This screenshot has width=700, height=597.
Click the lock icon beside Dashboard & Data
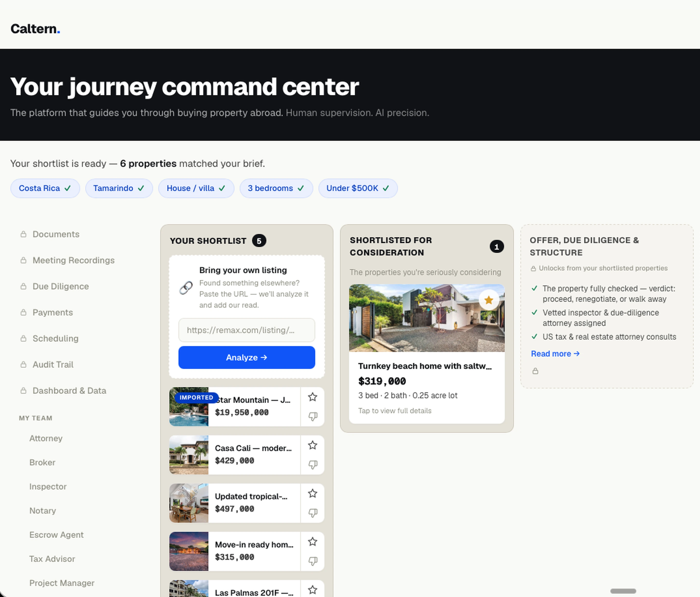click(23, 390)
